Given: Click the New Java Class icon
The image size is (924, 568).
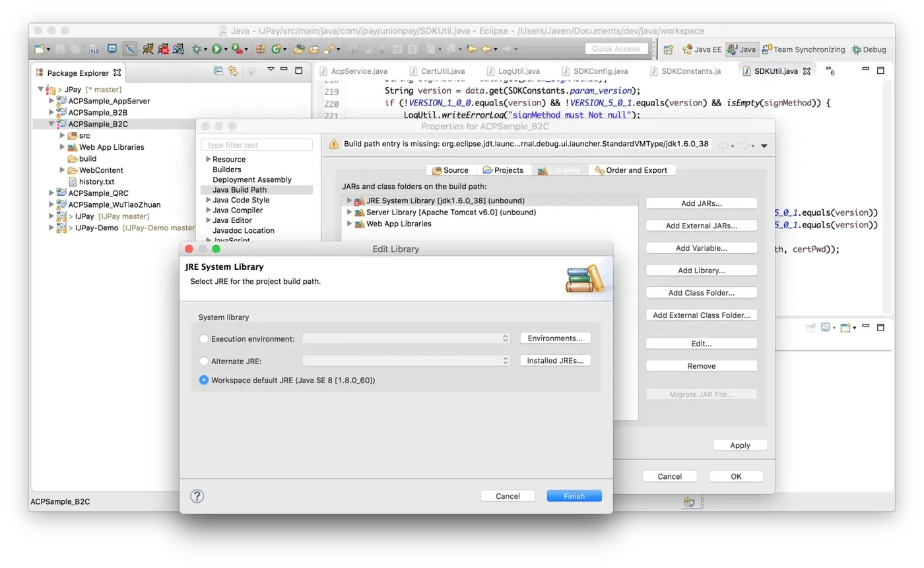Looking at the screenshot, I should (x=276, y=49).
